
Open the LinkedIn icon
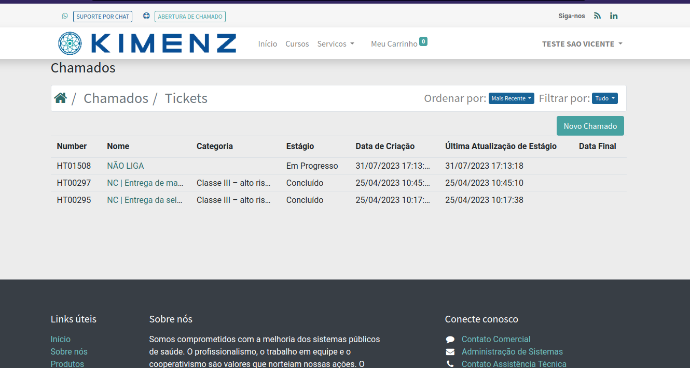click(x=613, y=16)
